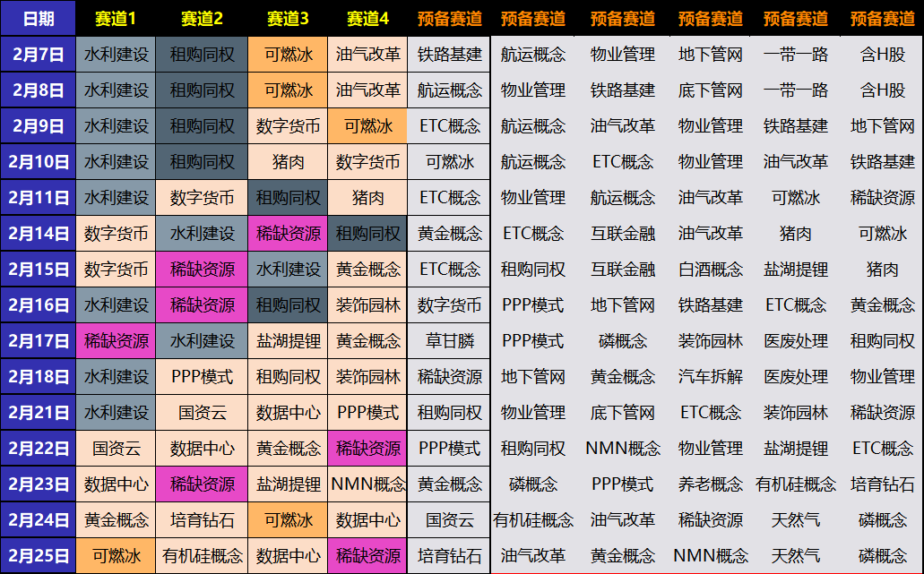Click the 2月22日 date cell

click(39, 449)
